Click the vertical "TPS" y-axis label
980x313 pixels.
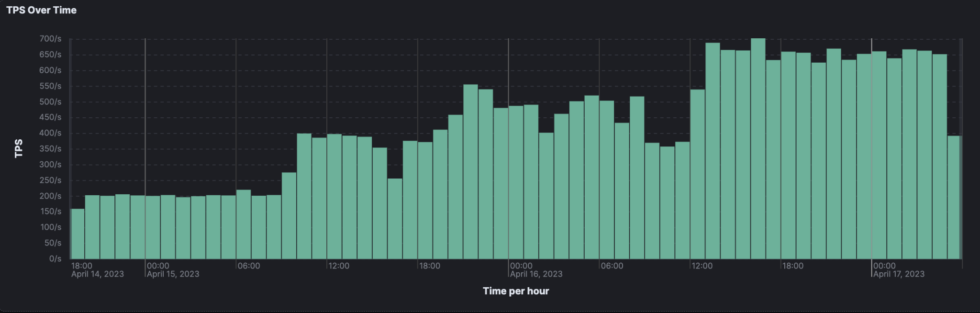(19, 148)
